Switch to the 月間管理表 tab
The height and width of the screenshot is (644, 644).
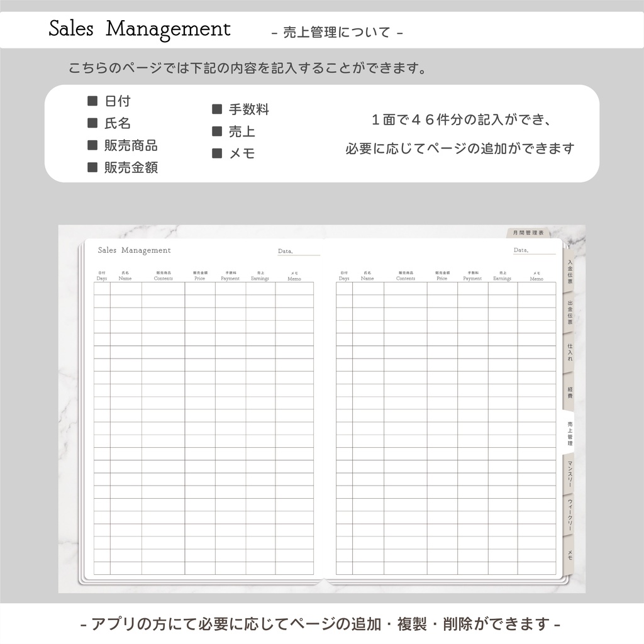pyautogui.click(x=528, y=231)
